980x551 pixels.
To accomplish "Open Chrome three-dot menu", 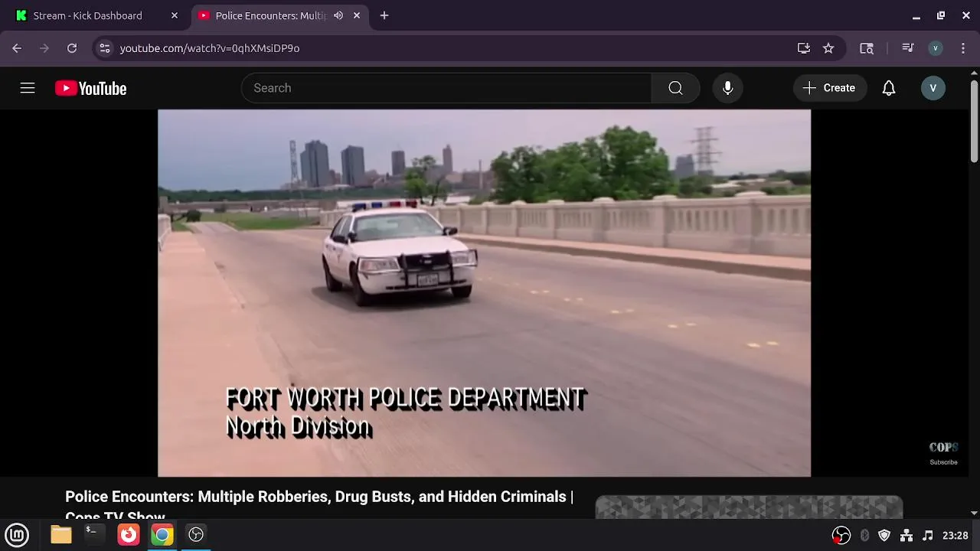I will (963, 48).
